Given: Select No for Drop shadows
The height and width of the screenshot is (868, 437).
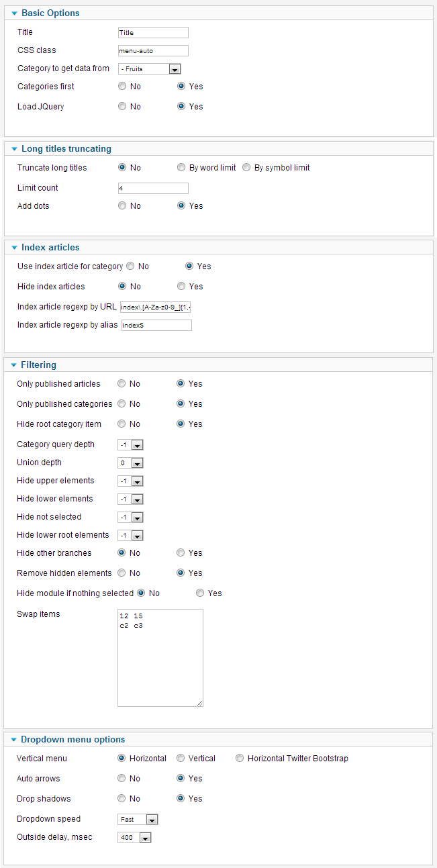Looking at the screenshot, I should tap(122, 798).
